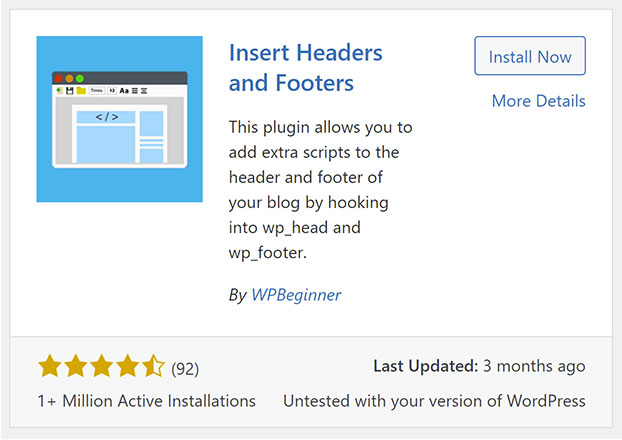The width and height of the screenshot is (622, 440).
Task: Open the More Details link
Action: pos(538,101)
